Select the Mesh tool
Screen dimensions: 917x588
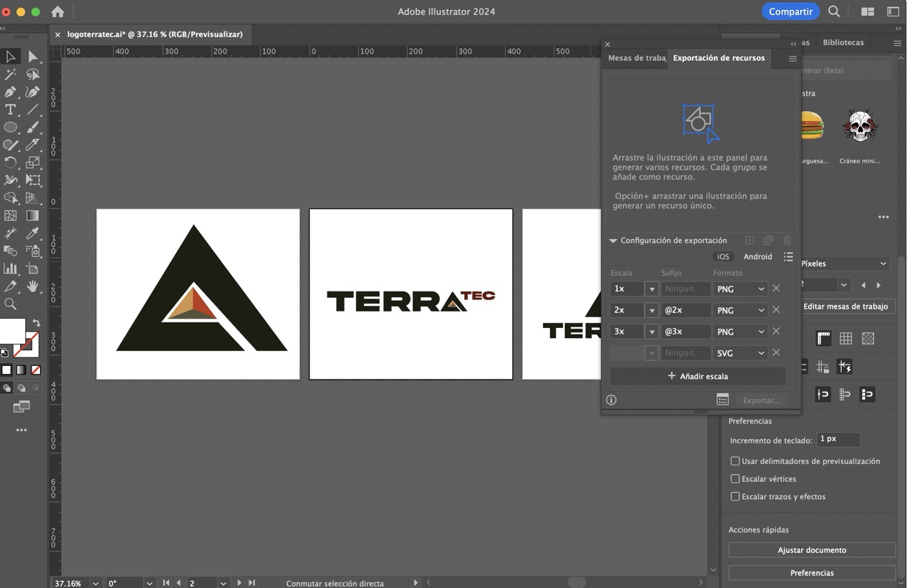[11, 216]
